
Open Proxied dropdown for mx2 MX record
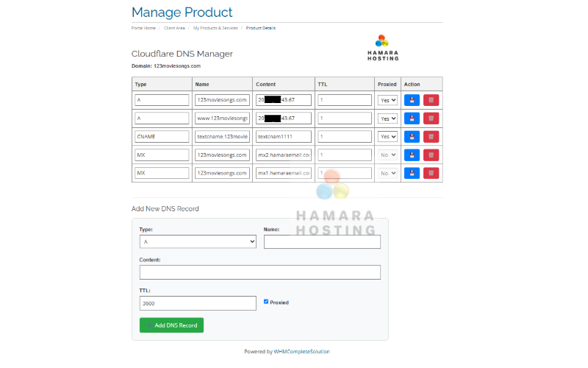click(x=387, y=155)
